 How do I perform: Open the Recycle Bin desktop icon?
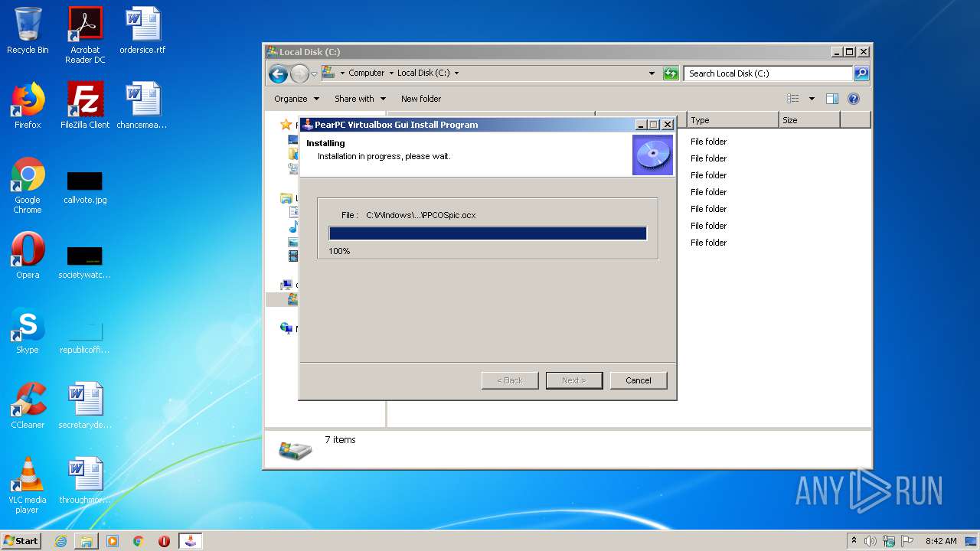pos(28,31)
